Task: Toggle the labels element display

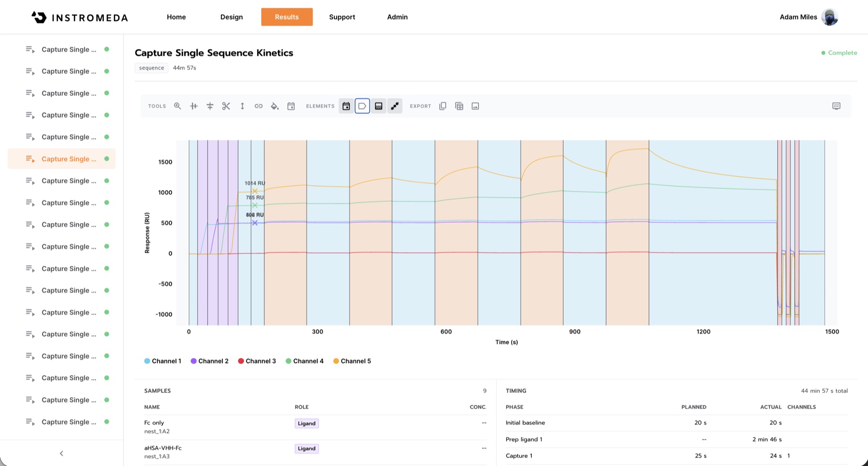Action: [362, 106]
